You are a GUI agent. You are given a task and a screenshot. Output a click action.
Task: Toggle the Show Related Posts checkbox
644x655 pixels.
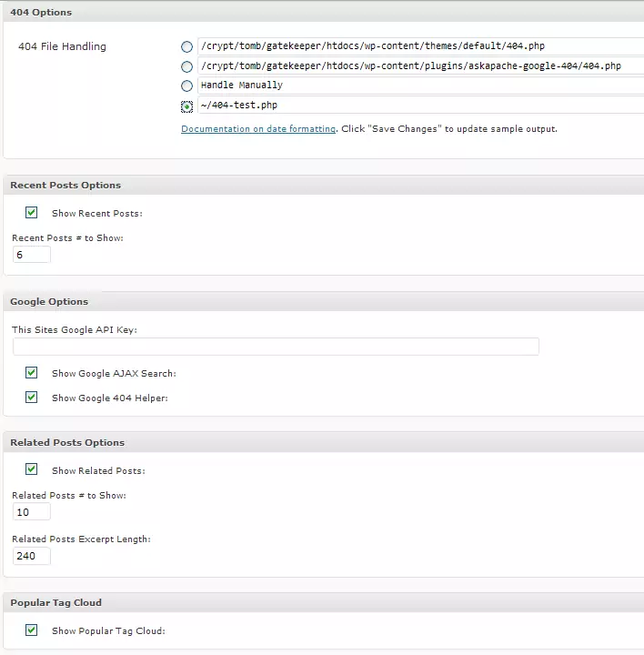pos(32,469)
